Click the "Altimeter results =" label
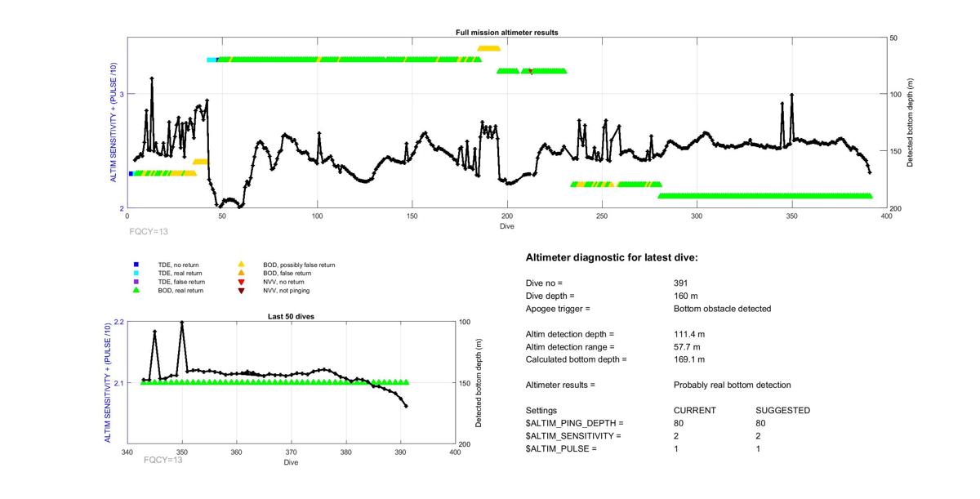980x499 pixels. click(x=560, y=385)
